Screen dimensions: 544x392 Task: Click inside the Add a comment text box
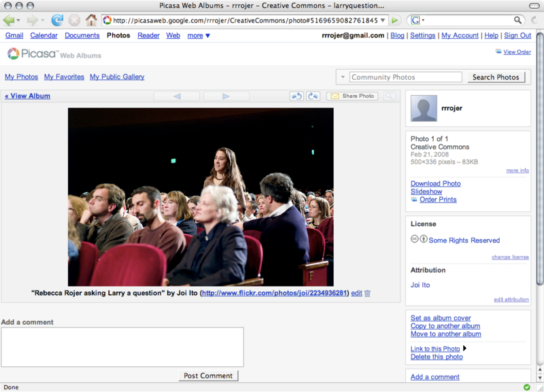click(x=122, y=347)
